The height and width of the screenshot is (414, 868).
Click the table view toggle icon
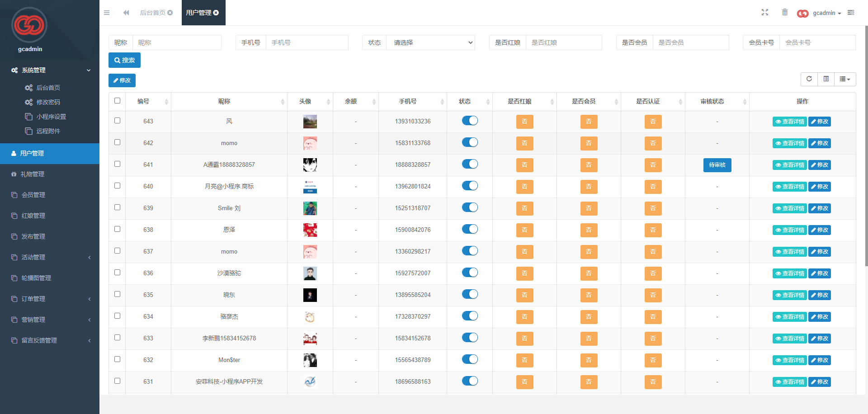826,79
